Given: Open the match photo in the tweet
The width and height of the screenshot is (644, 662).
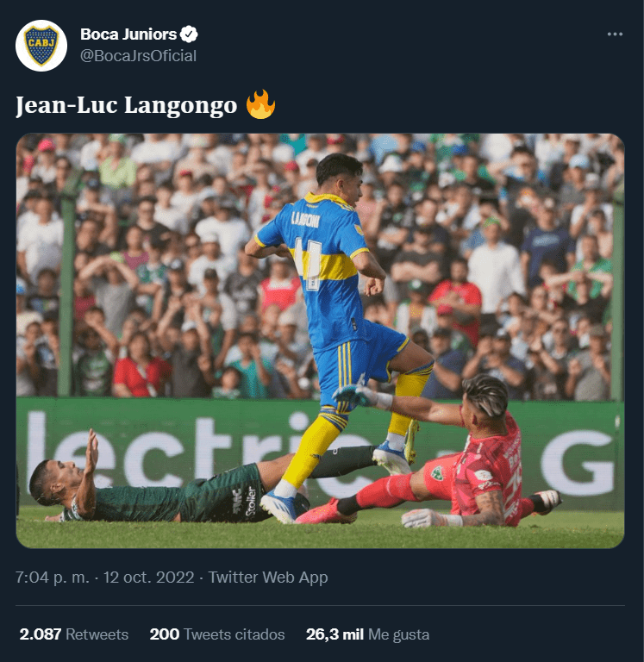Looking at the screenshot, I should (x=320, y=340).
